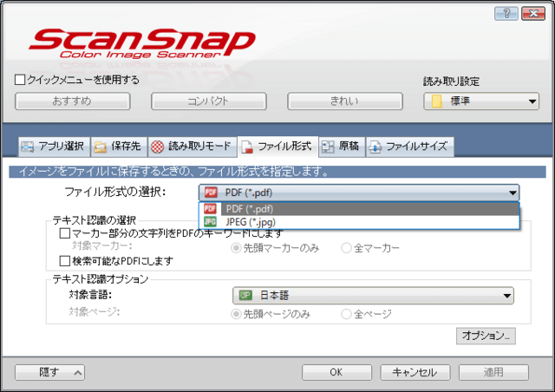Switch to the ファイルサイズ tab
This screenshot has height=392, width=555.
tap(409, 147)
